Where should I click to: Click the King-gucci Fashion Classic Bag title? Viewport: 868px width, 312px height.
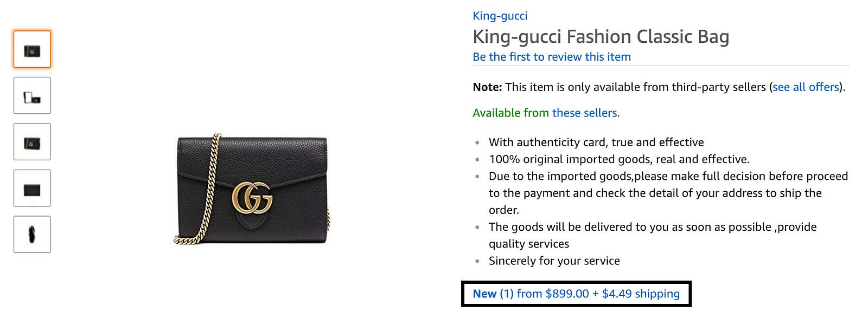[601, 36]
